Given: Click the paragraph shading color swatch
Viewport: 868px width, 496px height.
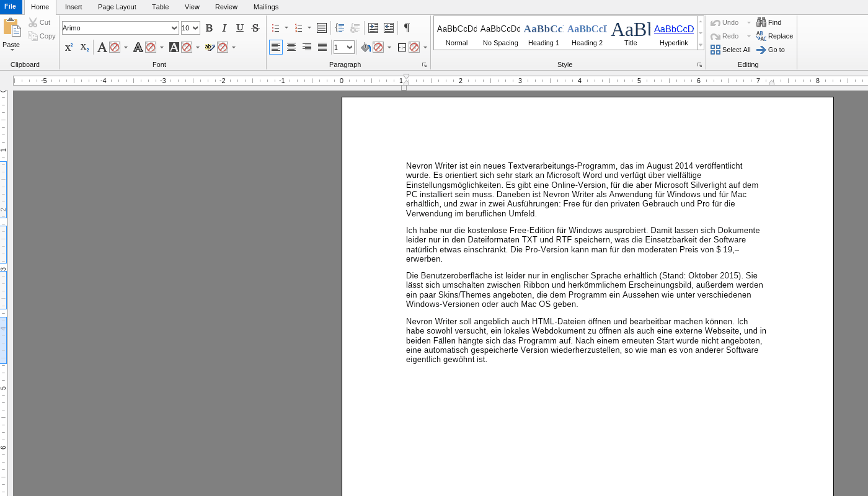Looking at the screenshot, I should (x=378, y=47).
